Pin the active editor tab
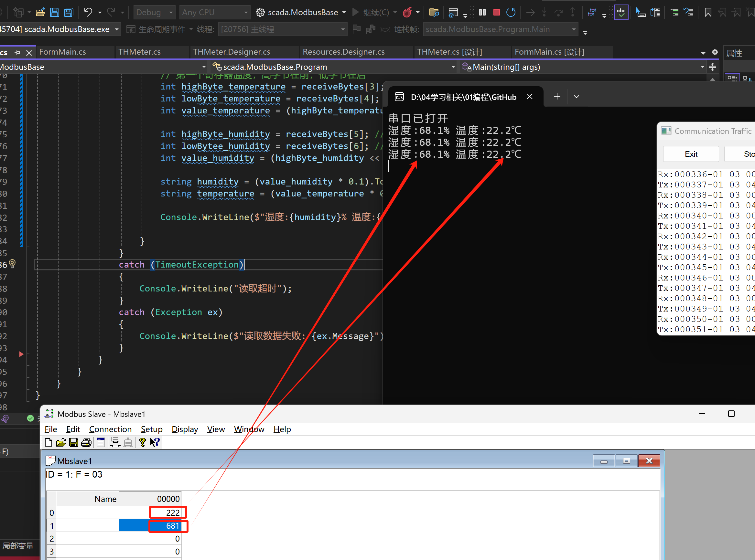The height and width of the screenshot is (560, 755). coord(17,53)
